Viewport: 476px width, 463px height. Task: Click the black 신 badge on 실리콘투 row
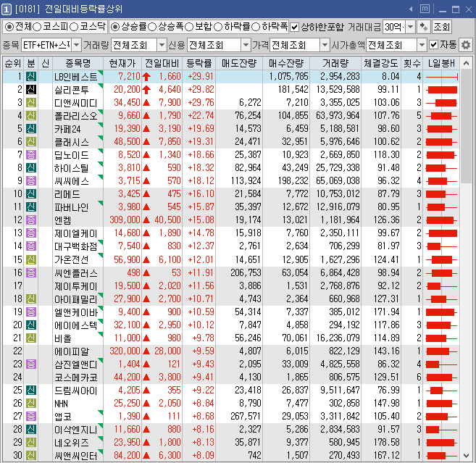tap(31, 90)
